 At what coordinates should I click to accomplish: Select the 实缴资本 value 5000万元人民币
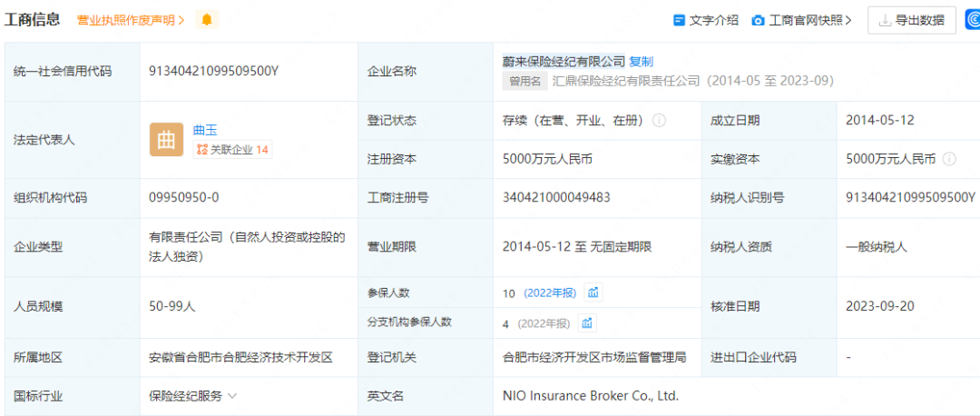tap(891, 160)
